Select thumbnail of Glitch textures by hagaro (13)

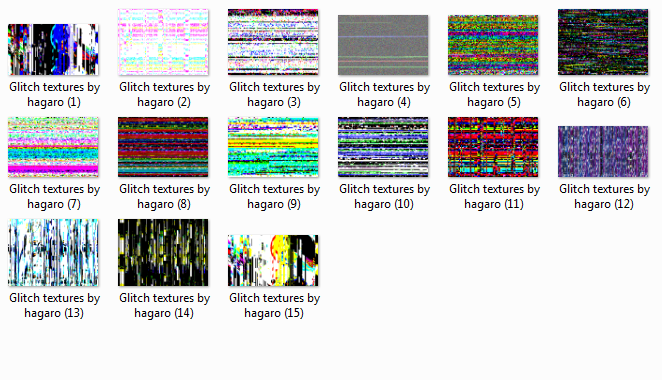(x=53, y=252)
